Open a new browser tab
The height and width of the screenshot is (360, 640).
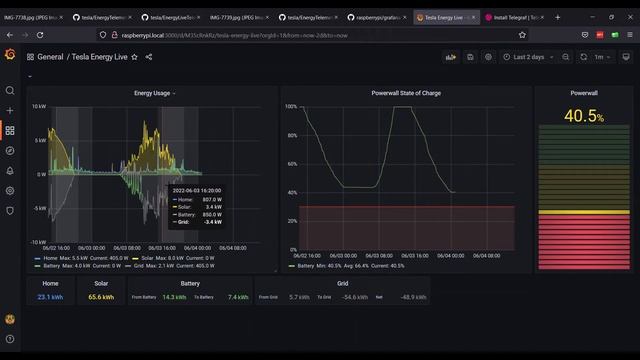(558, 18)
